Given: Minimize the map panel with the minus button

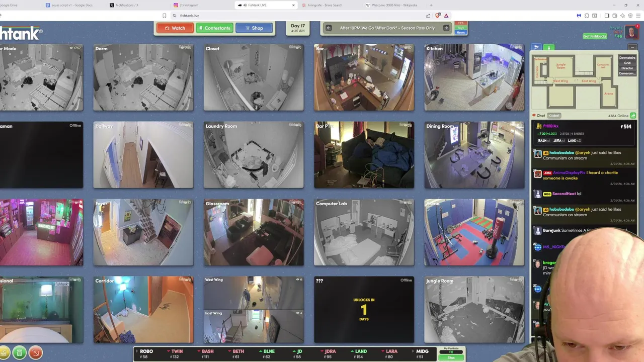Looking at the screenshot, I should pyautogui.click(x=632, y=47).
